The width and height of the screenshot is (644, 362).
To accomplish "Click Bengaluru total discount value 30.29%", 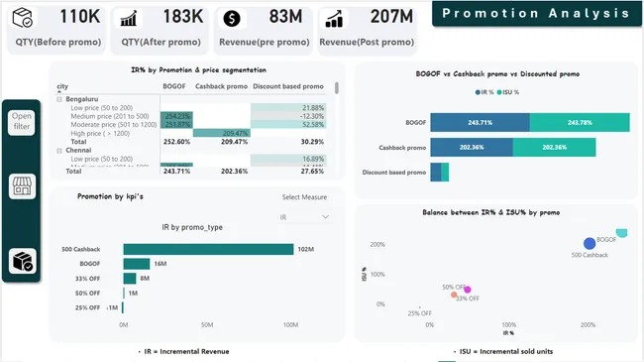I will 312,142.
